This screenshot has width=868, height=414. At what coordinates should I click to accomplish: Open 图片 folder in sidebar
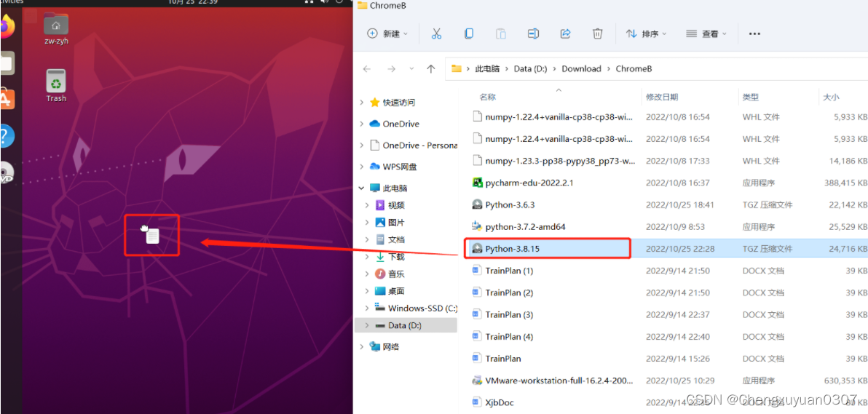point(390,223)
